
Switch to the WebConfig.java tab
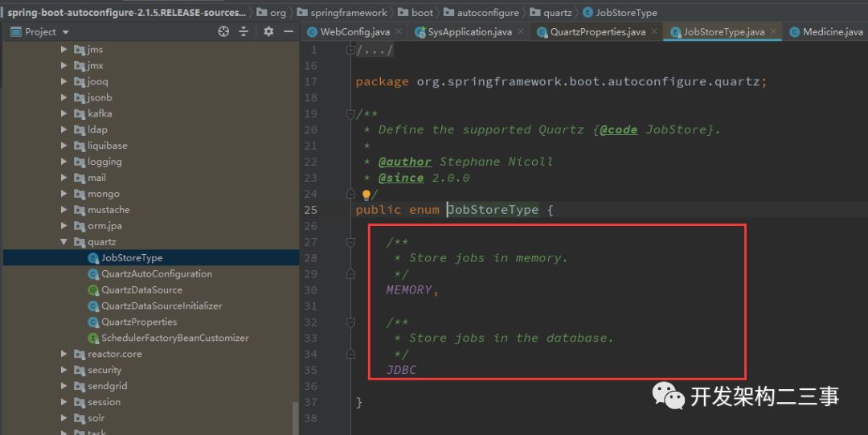point(355,32)
